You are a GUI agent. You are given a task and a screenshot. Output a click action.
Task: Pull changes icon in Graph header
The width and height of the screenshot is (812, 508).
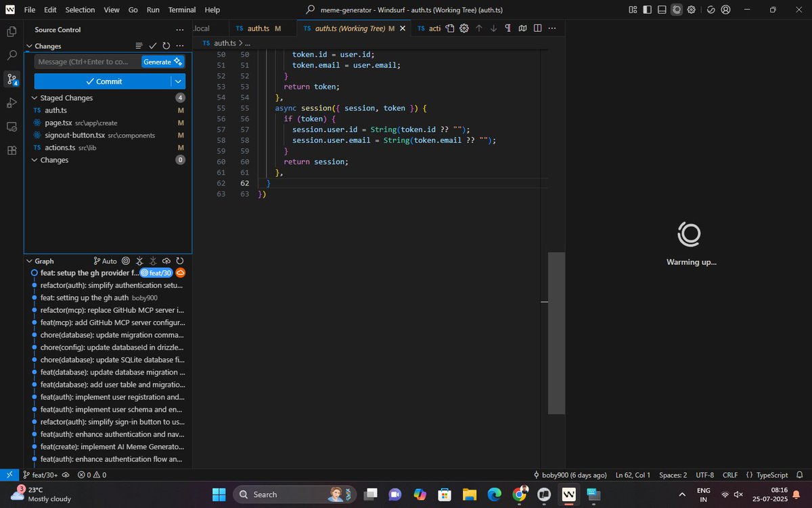[153, 261]
